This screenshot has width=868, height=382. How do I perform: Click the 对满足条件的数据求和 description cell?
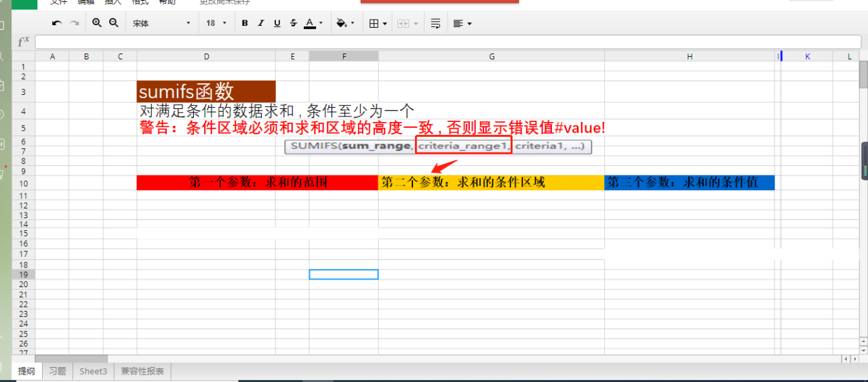pyautogui.click(x=277, y=111)
